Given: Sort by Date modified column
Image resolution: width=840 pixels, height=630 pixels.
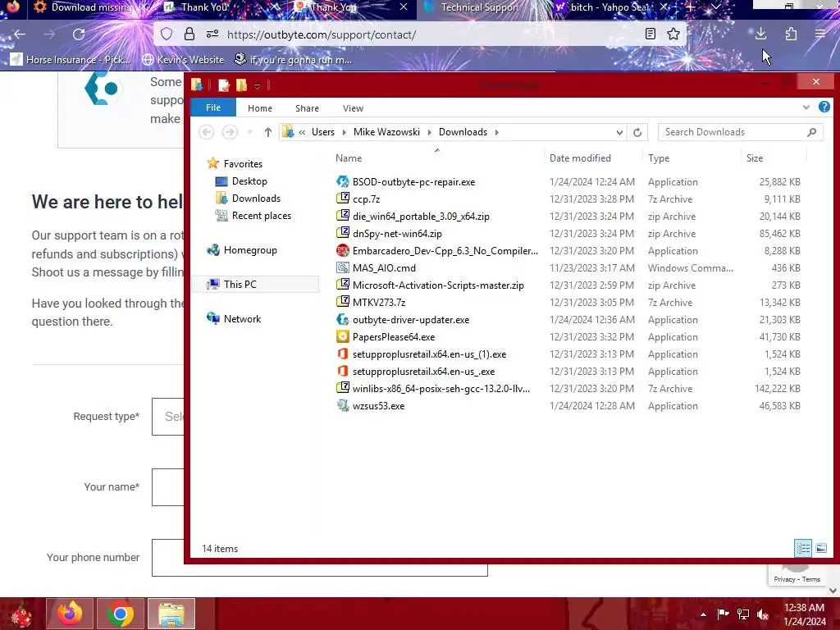Looking at the screenshot, I should click(x=593, y=158).
